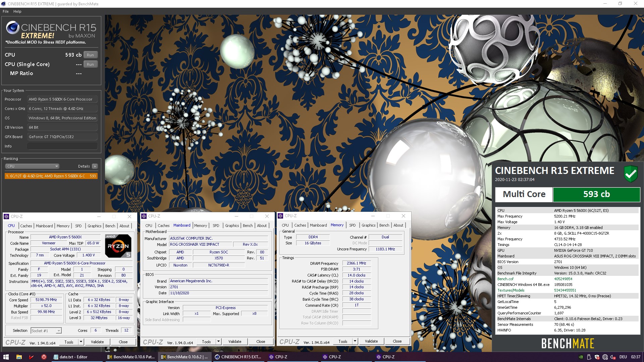Run the CPU multi-core benchmark

click(x=90, y=55)
